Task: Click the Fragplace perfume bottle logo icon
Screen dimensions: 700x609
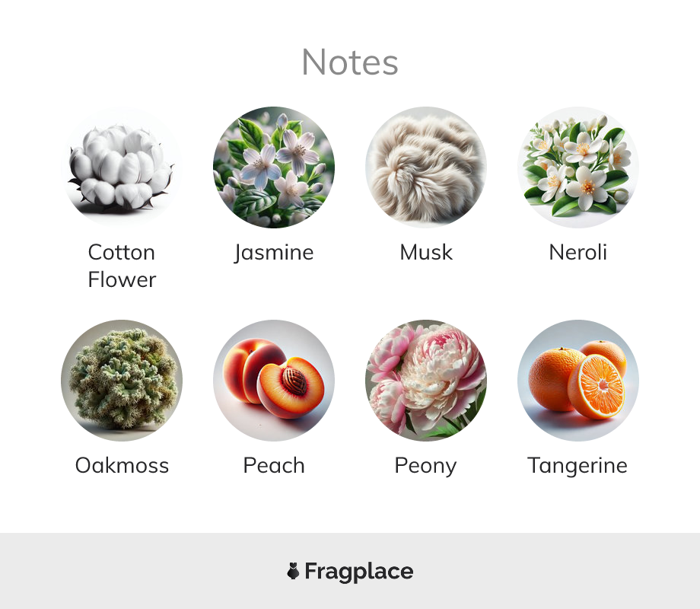Action: click(x=293, y=571)
